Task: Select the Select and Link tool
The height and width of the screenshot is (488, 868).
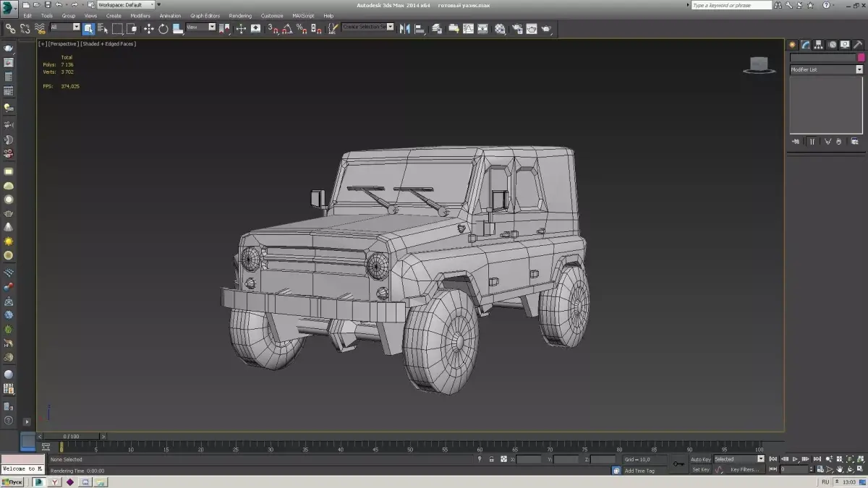Action: (11, 28)
